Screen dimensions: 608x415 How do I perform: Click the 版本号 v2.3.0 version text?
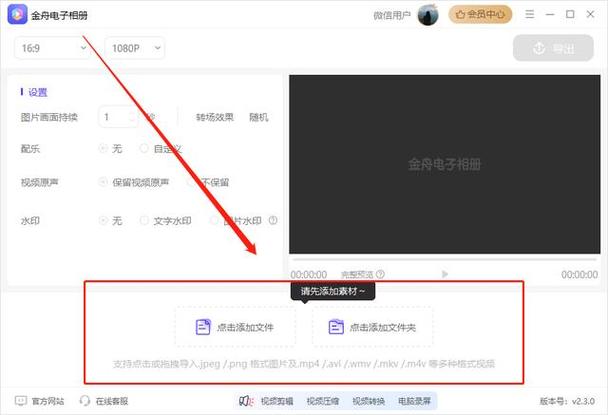pos(567,401)
